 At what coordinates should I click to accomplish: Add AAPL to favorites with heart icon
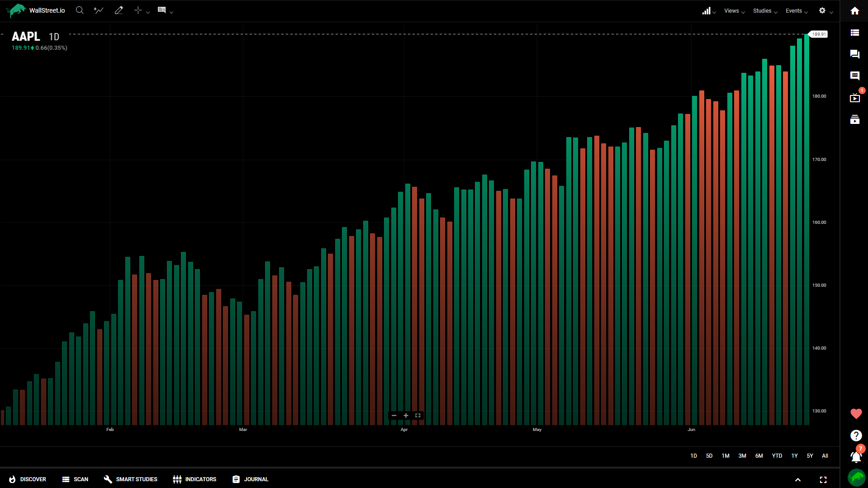(856, 414)
